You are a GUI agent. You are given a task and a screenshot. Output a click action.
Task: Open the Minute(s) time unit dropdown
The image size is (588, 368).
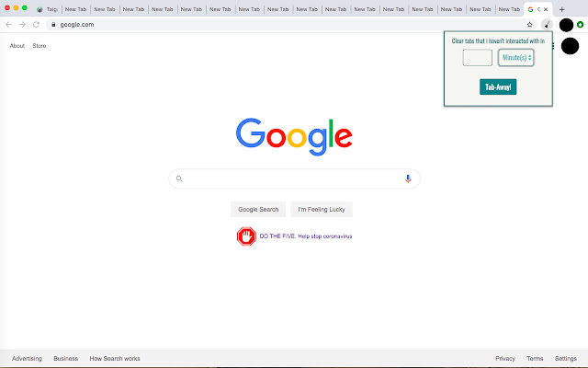(516, 57)
